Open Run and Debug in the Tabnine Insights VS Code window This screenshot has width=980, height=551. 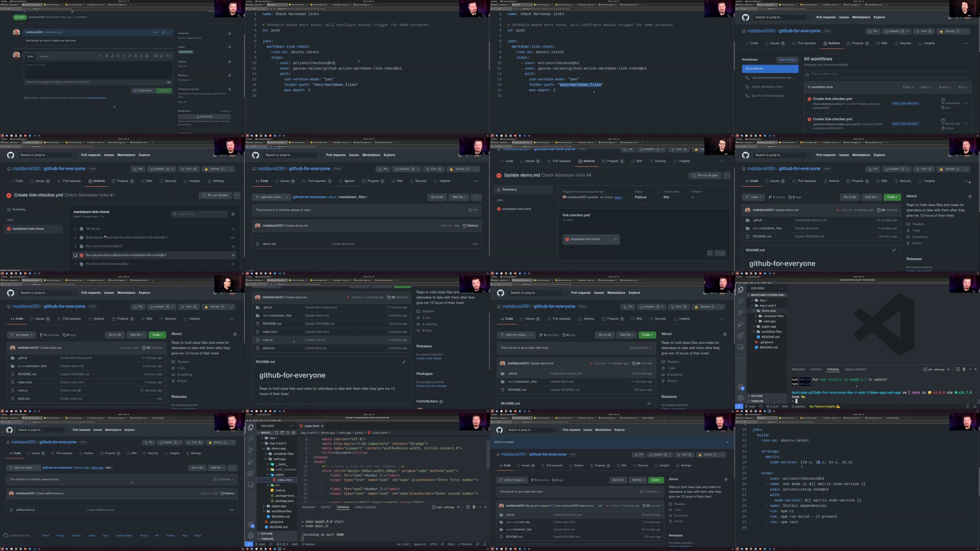740,324
